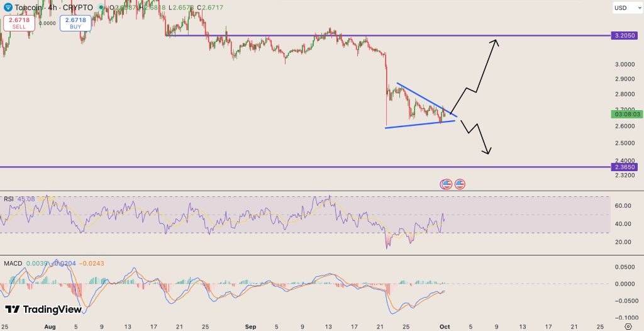Click the green current price countdown label
Viewport: 644px width, 331px height.
pyautogui.click(x=626, y=114)
